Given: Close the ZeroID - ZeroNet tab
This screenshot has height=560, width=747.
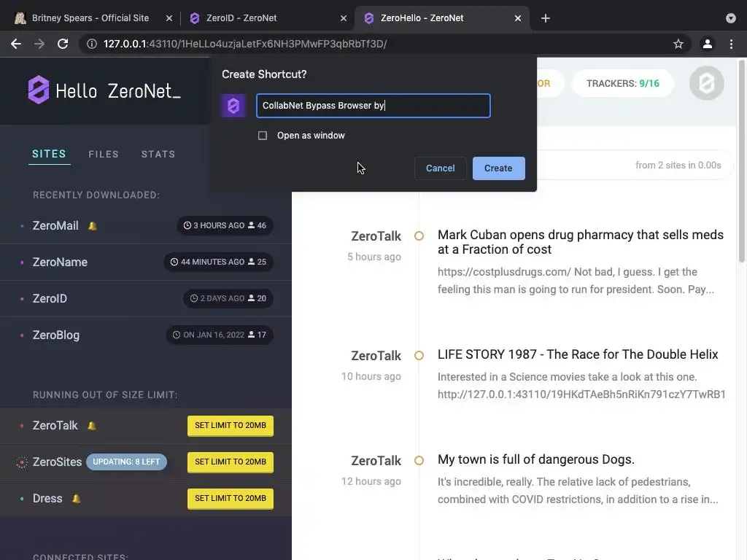Looking at the screenshot, I should [344, 18].
